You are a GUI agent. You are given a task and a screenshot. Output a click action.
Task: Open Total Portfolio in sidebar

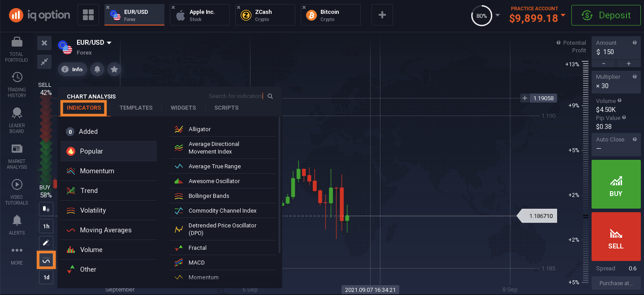tap(17, 50)
